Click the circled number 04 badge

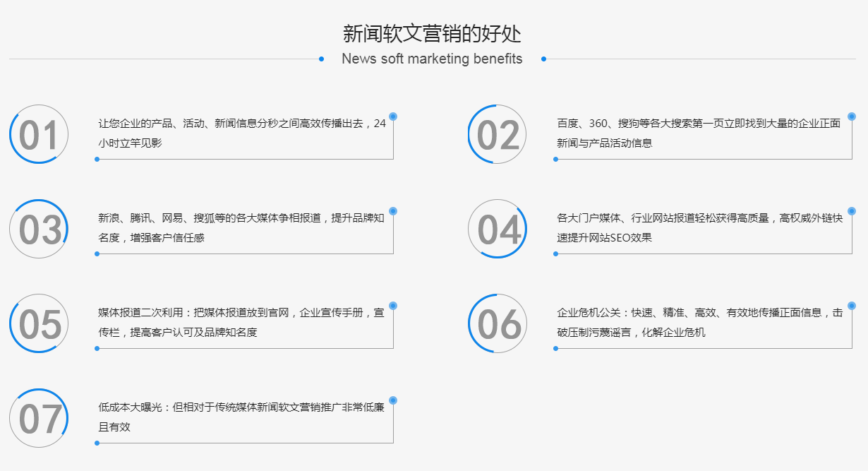click(498, 229)
